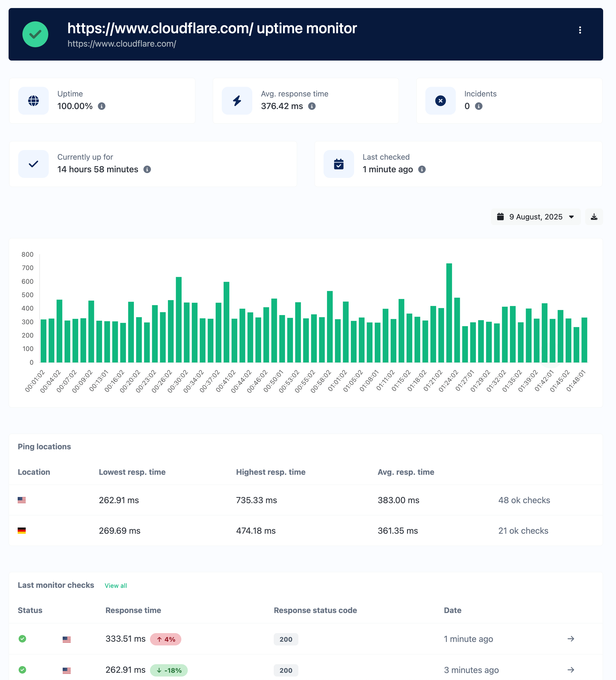
Task: Click info icon next to 100.00% uptime
Action: click(x=102, y=106)
